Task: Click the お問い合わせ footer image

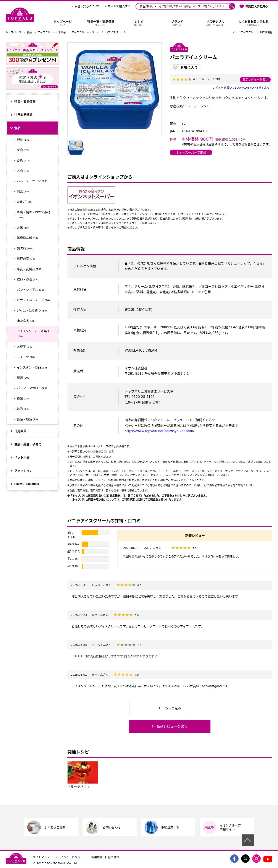Action: tap(92, 827)
